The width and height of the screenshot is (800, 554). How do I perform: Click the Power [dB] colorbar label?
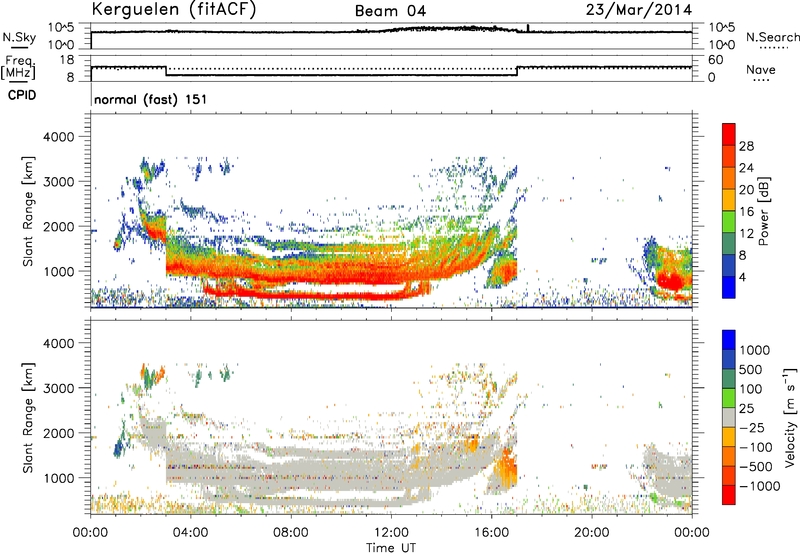point(763,211)
